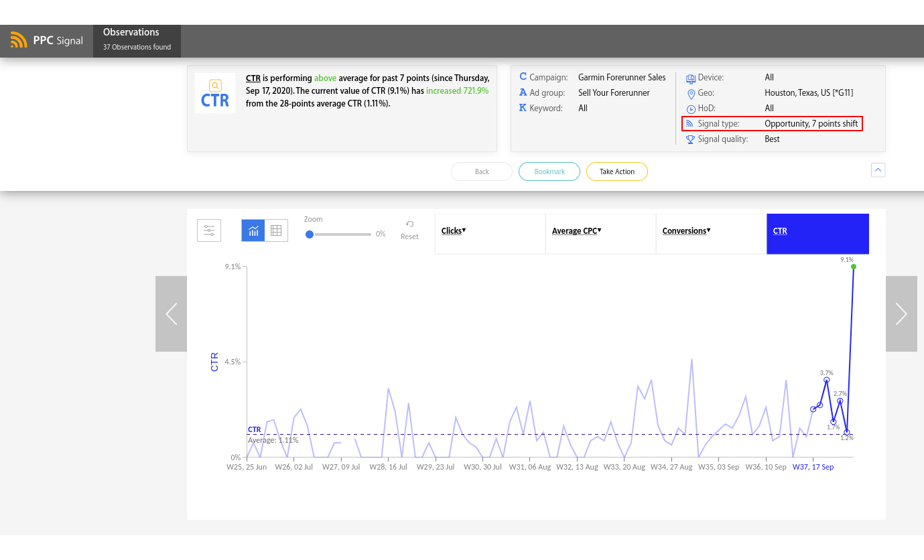This screenshot has height=560, width=924.
Task: Click the Geo location pin icon
Action: 691,94
